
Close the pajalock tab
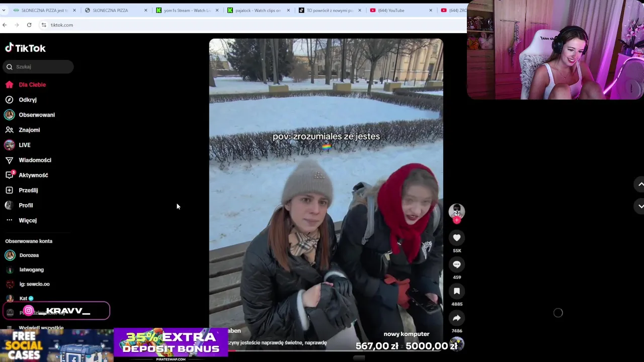289,10
